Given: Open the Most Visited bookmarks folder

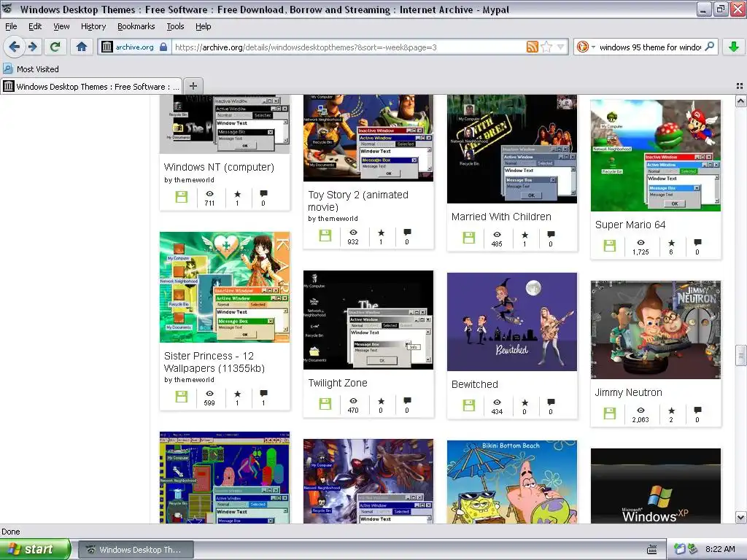Looking at the screenshot, I should pyautogui.click(x=31, y=69).
